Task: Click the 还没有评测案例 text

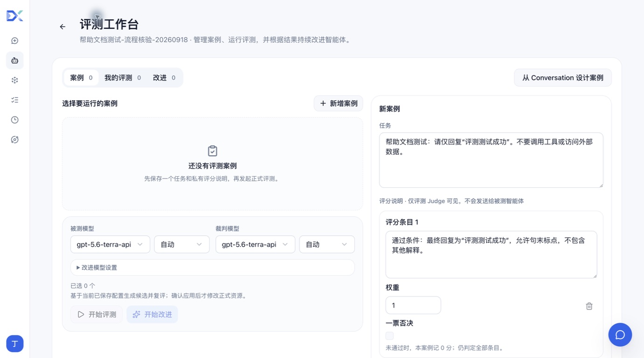Action: click(212, 166)
